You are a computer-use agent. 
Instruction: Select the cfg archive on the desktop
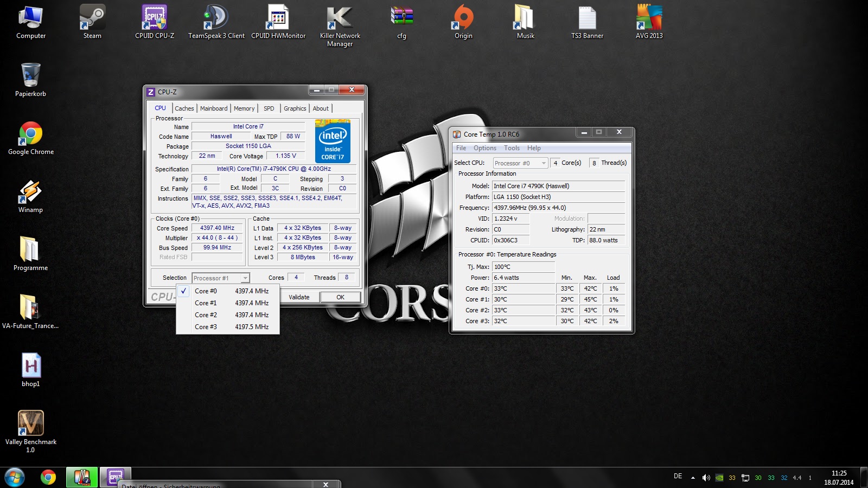click(x=402, y=22)
